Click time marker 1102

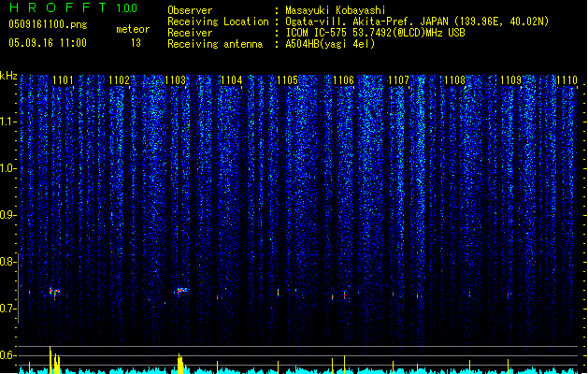point(119,80)
